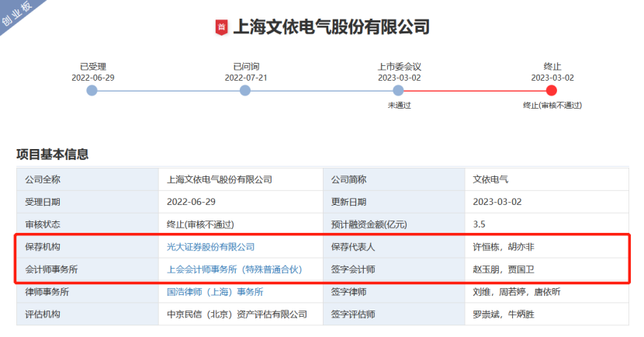Click the 上海文依电气股份有限公司 page title

[331, 27]
